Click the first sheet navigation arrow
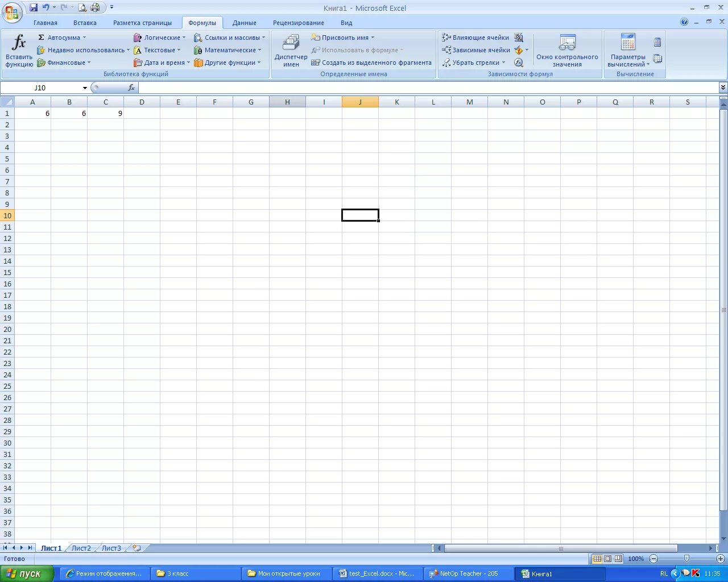The width and height of the screenshot is (728, 582). (5, 548)
